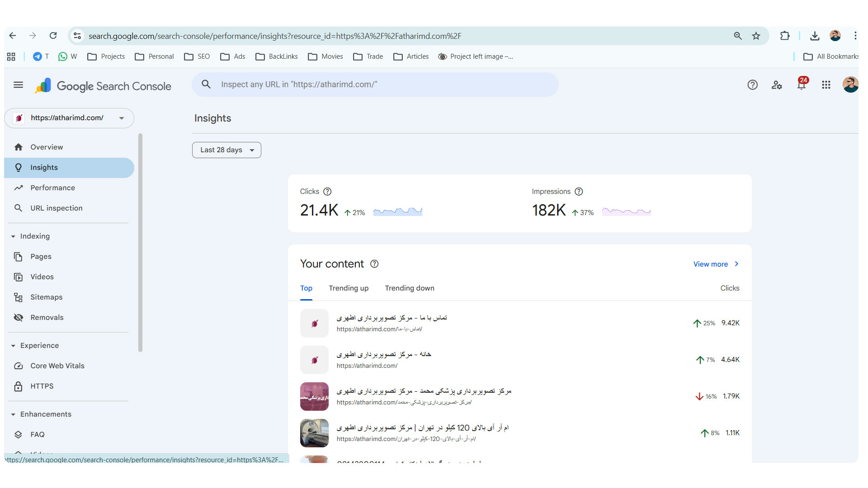Open URL inspection in the sidebar
This screenshot has height=488, width=868.
(x=69, y=208)
